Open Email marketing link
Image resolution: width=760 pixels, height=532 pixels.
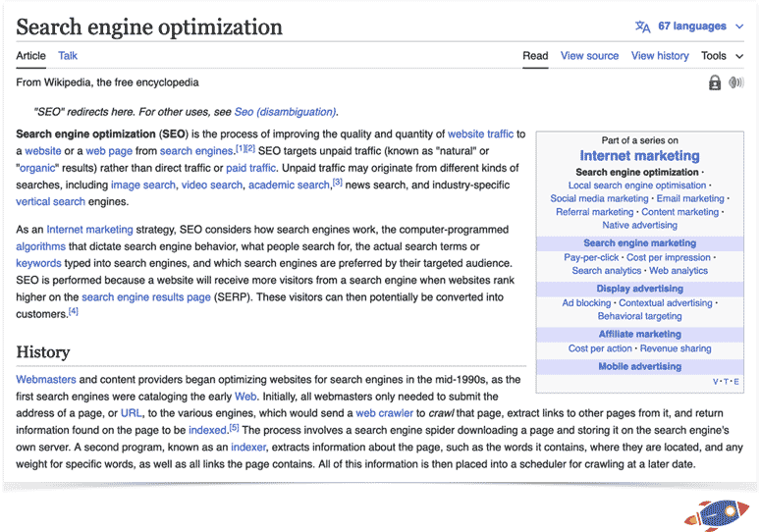coord(690,198)
